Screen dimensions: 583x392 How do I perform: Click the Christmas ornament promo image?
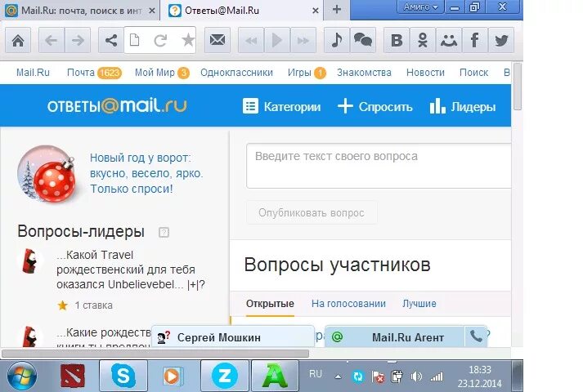click(x=47, y=174)
